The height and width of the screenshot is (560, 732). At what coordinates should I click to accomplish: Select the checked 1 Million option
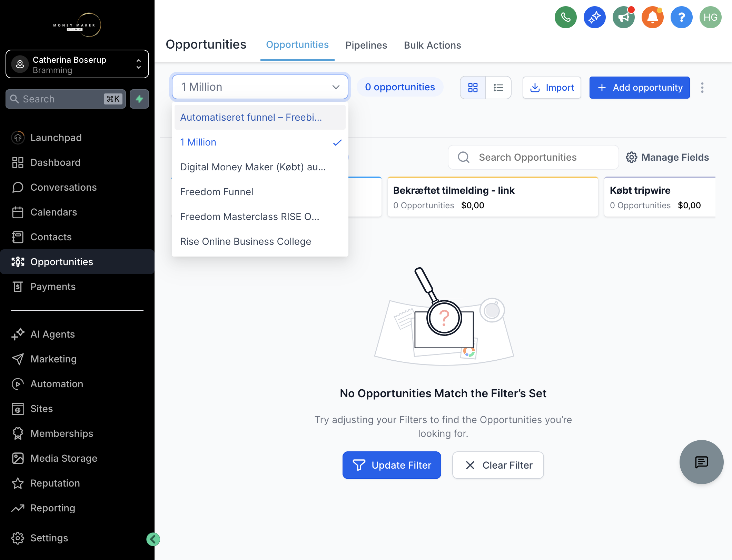260,142
